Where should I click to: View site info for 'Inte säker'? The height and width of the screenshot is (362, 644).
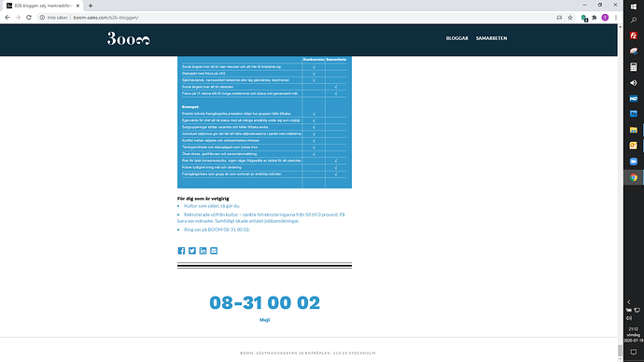pos(53,18)
